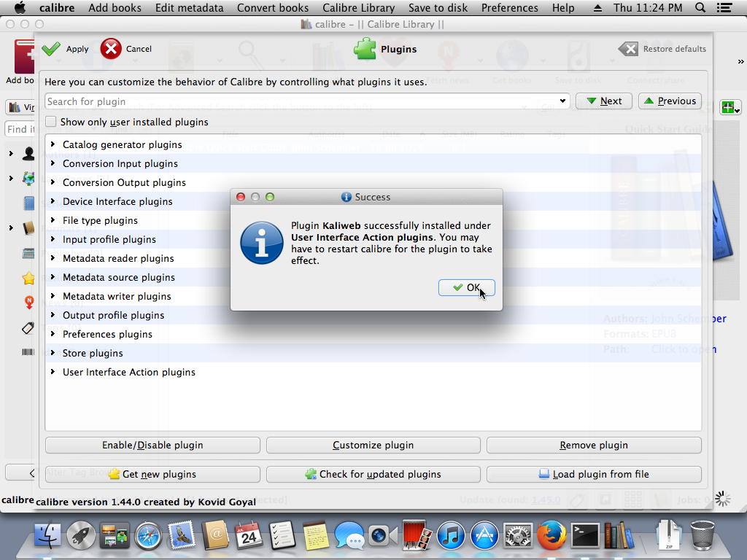Open the Add books menu
747x560 pixels.
(115, 7)
